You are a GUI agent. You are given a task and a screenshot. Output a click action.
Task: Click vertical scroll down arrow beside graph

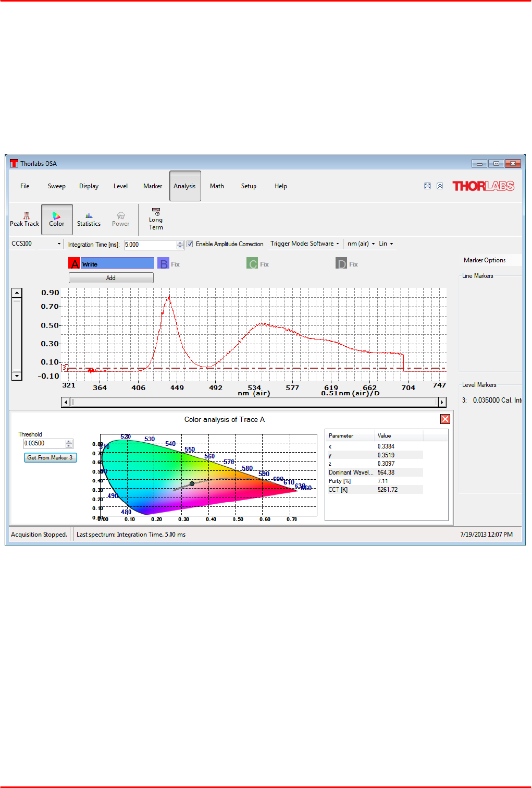(x=17, y=376)
